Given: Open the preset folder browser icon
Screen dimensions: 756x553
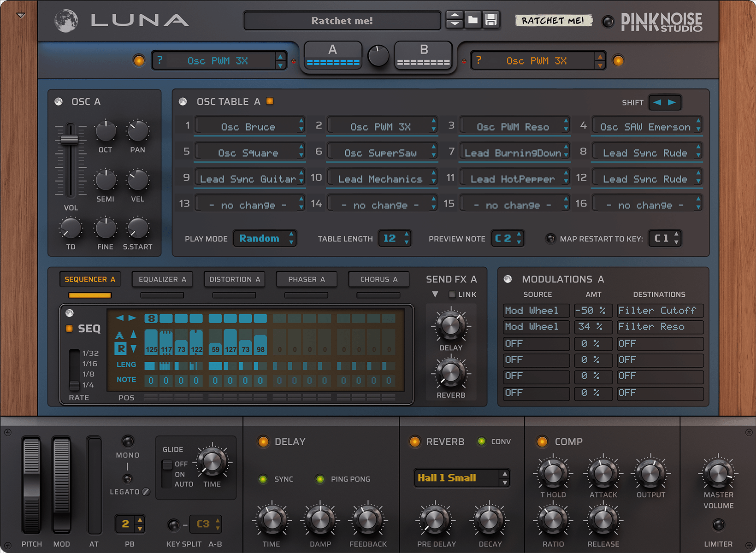Looking at the screenshot, I should coord(473,20).
